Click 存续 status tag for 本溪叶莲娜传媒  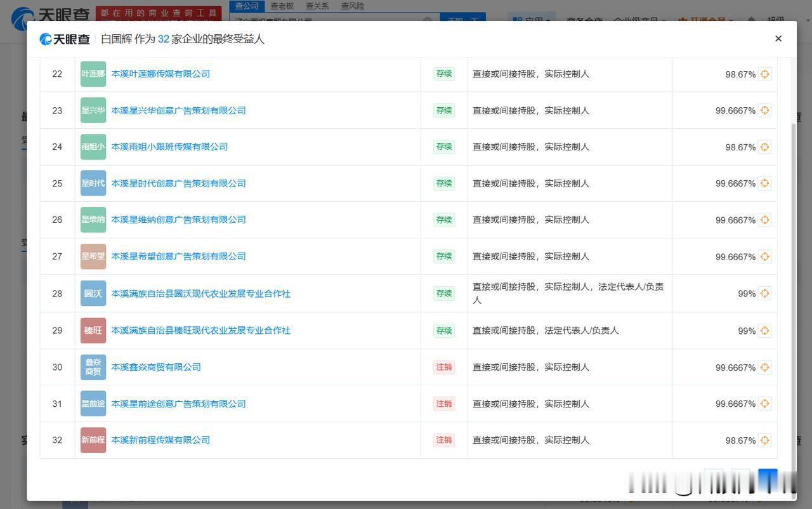[444, 74]
